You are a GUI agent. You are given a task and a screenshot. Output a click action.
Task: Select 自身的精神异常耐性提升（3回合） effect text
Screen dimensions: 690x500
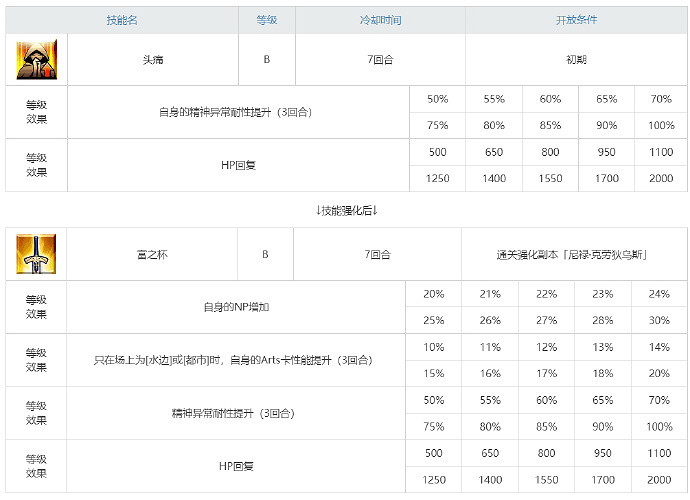pyautogui.click(x=236, y=112)
